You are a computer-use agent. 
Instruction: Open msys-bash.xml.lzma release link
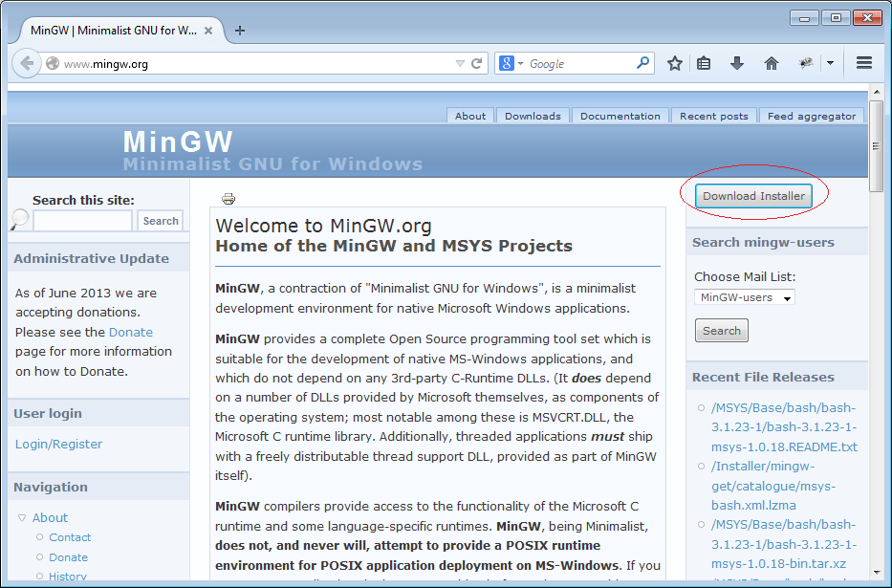[773, 486]
